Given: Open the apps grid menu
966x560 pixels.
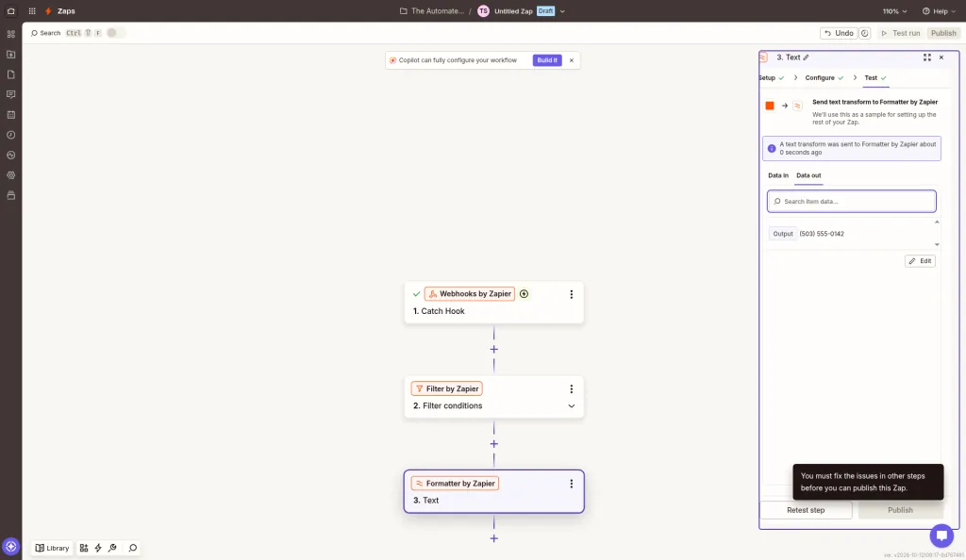Looking at the screenshot, I should tap(32, 11).
